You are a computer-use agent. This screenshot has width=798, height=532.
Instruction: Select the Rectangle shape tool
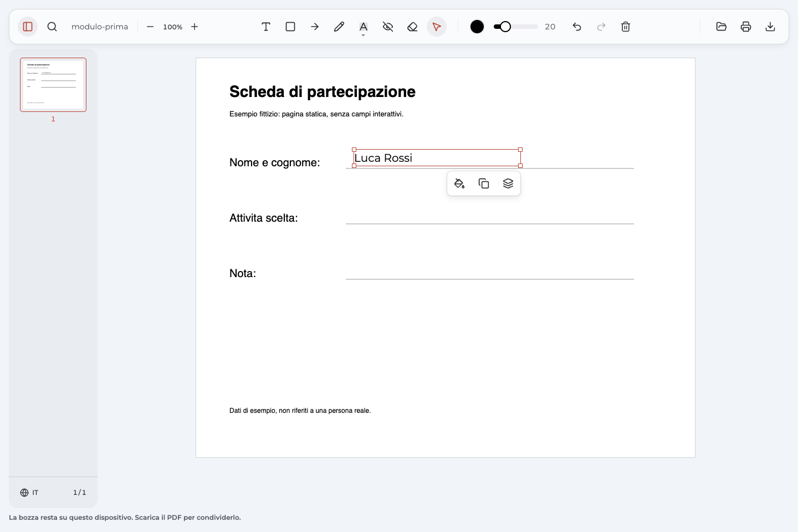[x=290, y=27]
